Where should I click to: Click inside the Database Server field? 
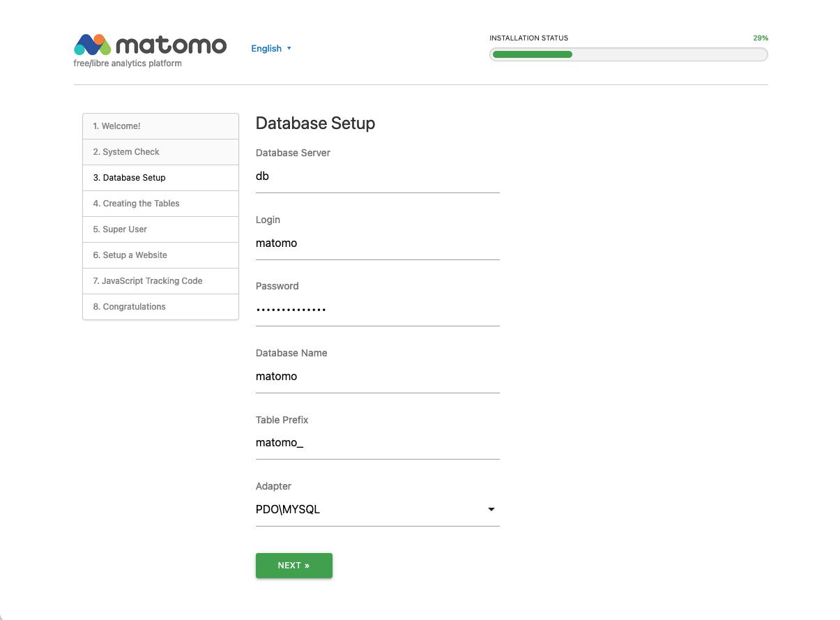point(376,176)
